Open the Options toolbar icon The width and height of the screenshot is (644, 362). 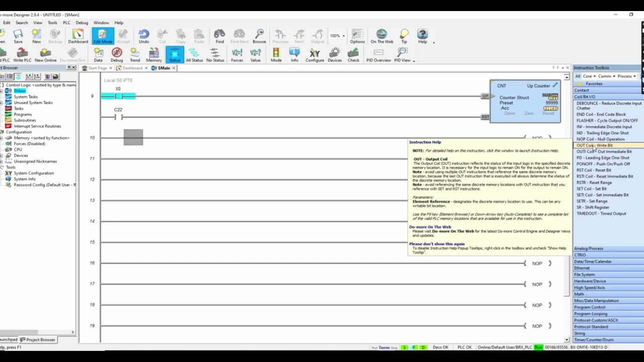tap(357, 36)
